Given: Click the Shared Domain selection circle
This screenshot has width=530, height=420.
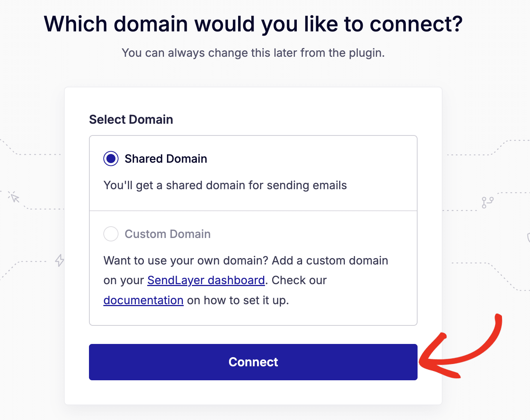Looking at the screenshot, I should tap(111, 159).
